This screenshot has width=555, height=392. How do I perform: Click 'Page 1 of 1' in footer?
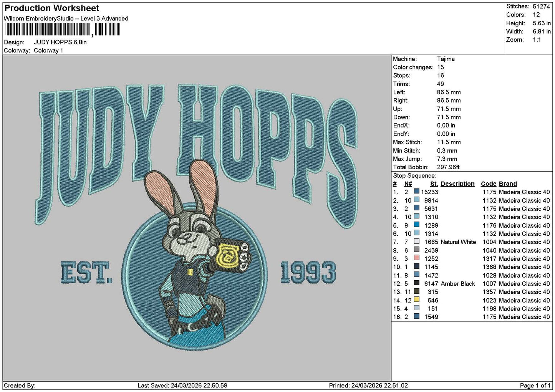point(535,385)
